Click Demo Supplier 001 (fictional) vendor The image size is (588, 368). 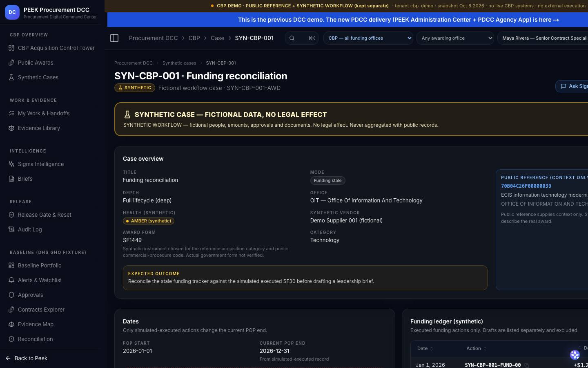(x=346, y=220)
